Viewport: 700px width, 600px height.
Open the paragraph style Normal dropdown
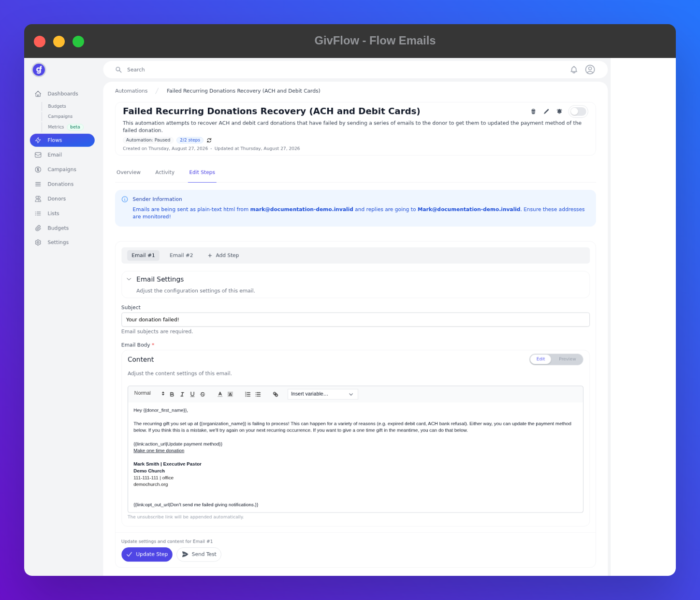[x=149, y=394]
